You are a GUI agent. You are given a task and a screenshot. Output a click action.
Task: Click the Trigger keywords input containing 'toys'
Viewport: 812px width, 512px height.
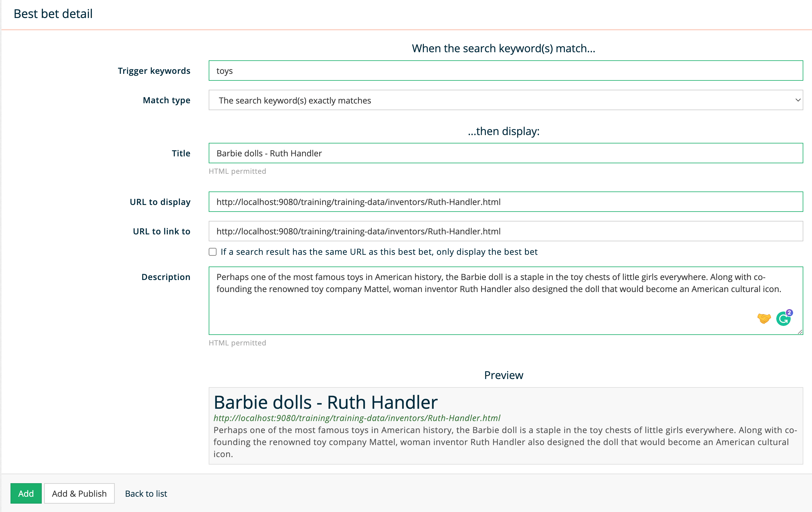pyautogui.click(x=505, y=71)
